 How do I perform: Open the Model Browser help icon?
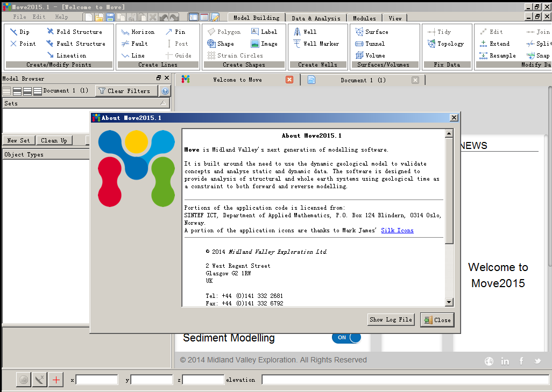(165, 91)
